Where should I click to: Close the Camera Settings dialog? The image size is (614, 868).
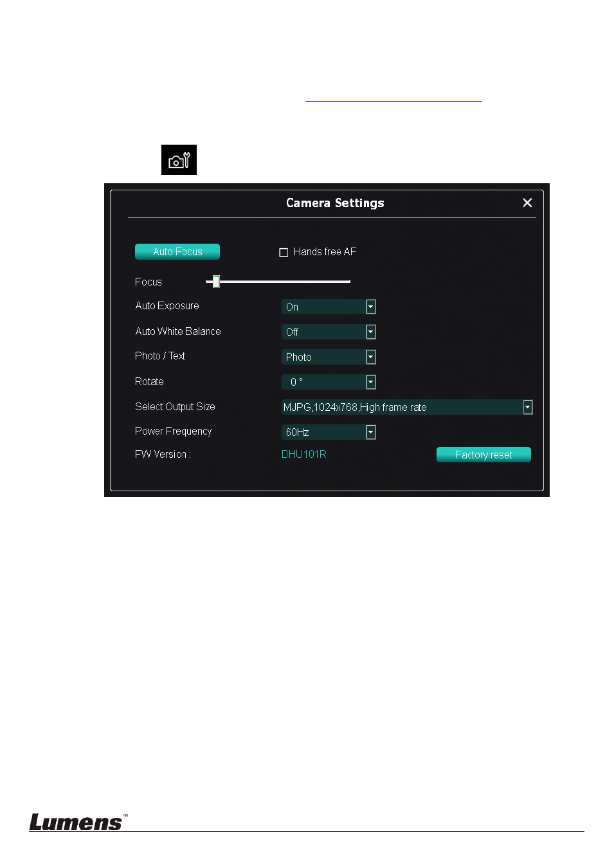click(x=527, y=203)
